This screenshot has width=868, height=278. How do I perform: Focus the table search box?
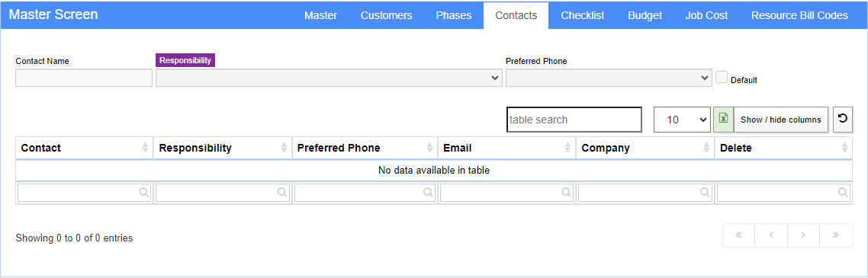coord(574,120)
